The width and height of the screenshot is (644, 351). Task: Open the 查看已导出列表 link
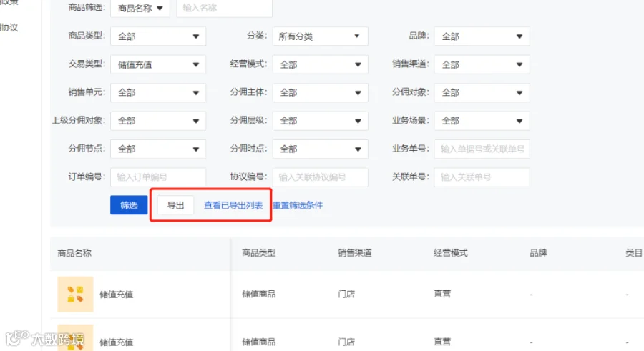[x=233, y=205]
